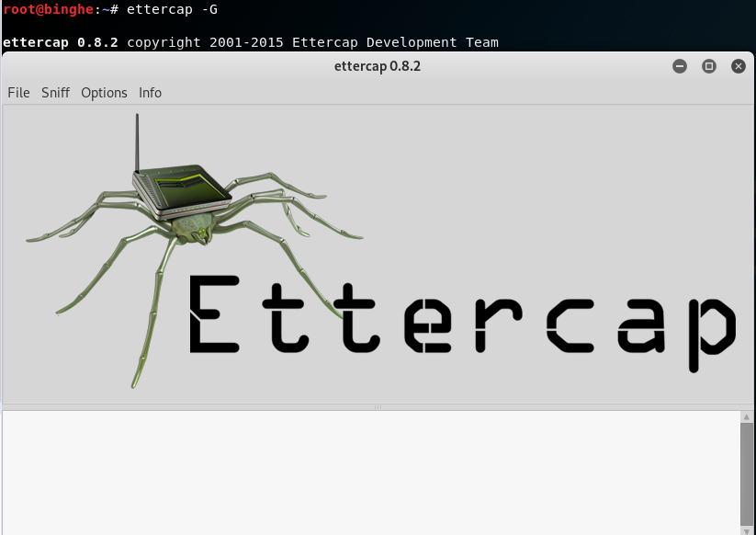Screen dimensions: 756x535
Task: Click the scrollbar up arrow
Action: [747, 416]
